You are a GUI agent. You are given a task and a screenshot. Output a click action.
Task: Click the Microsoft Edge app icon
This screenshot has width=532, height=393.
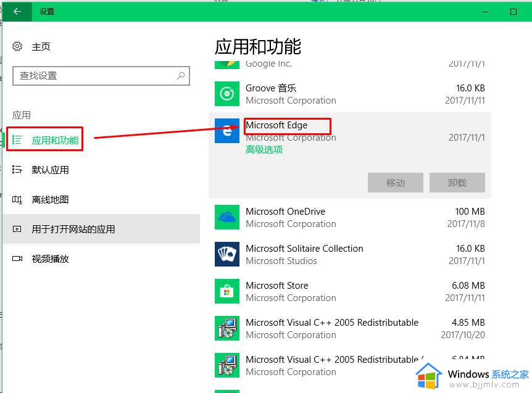tap(227, 131)
